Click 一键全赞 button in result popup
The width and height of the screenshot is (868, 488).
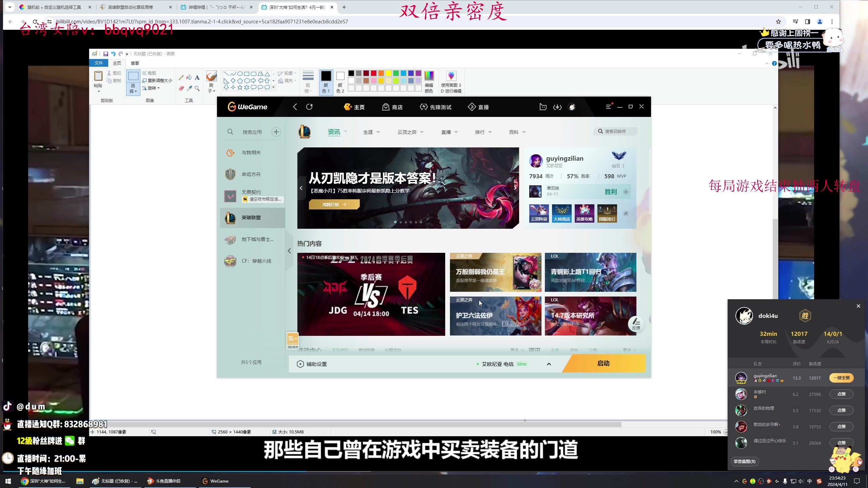click(x=842, y=378)
